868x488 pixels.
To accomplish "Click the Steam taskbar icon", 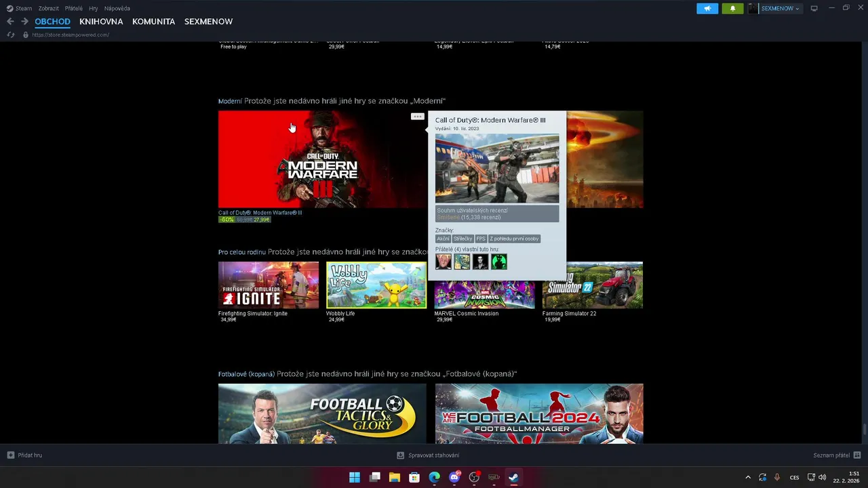I will (514, 477).
